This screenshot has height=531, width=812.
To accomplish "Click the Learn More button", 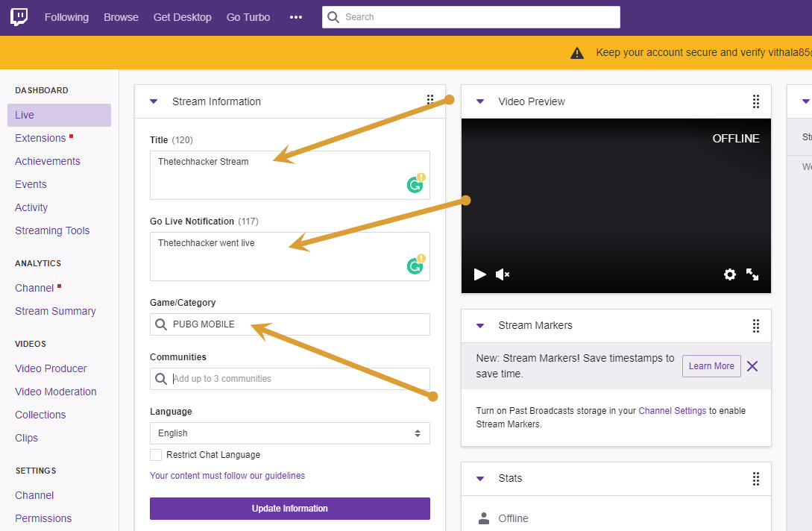I will tap(711, 366).
